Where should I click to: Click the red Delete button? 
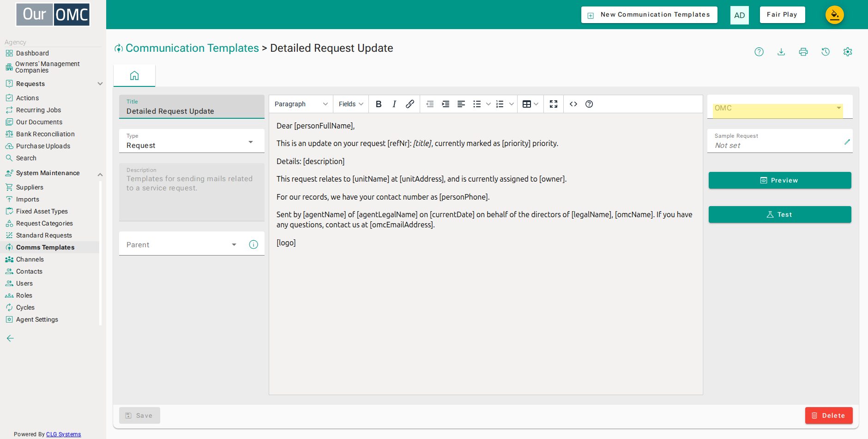829,415
